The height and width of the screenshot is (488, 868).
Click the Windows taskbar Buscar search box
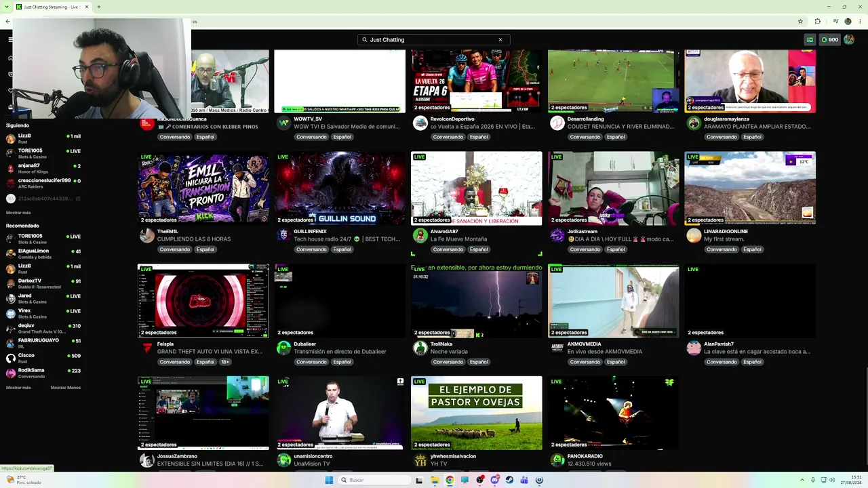point(375,480)
